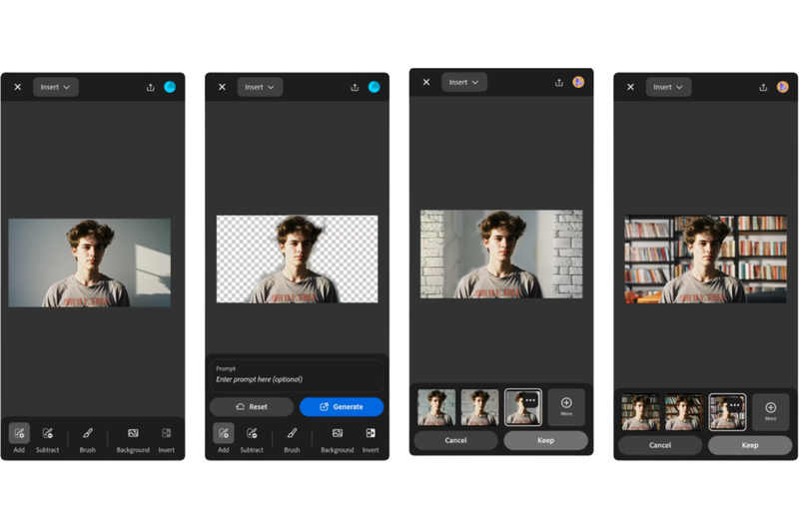Open Insert dropdown in the original photo screen
The image size is (799, 532).
(x=56, y=87)
